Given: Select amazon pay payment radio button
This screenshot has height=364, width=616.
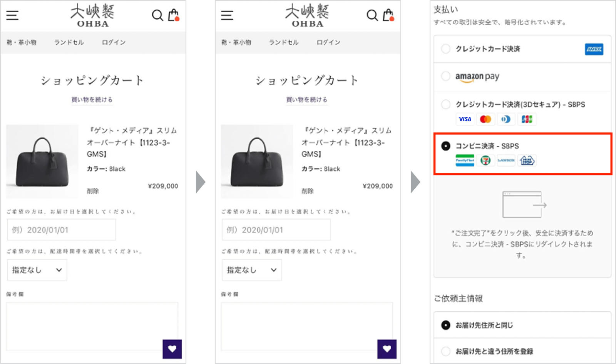Looking at the screenshot, I should [x=445, y=76].
